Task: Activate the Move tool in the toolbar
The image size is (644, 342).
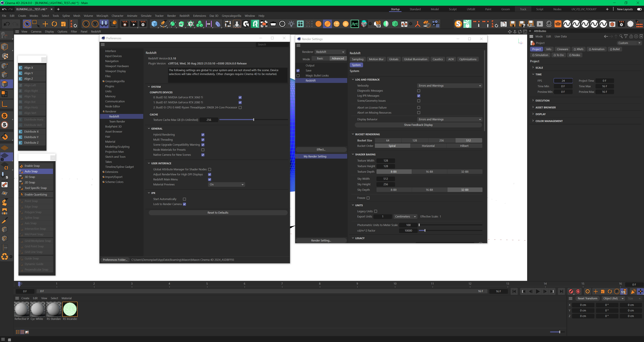Action: [x=45, y=24]
